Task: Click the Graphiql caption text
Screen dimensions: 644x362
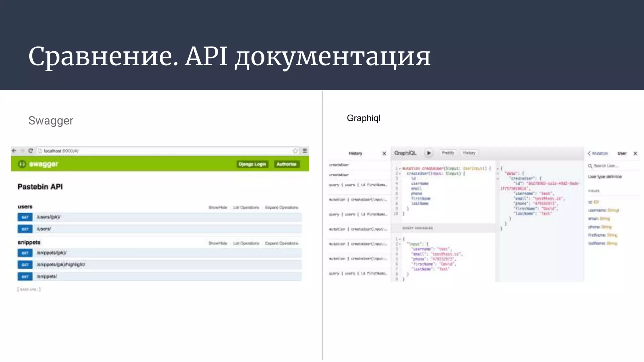Action: (364, 118)
